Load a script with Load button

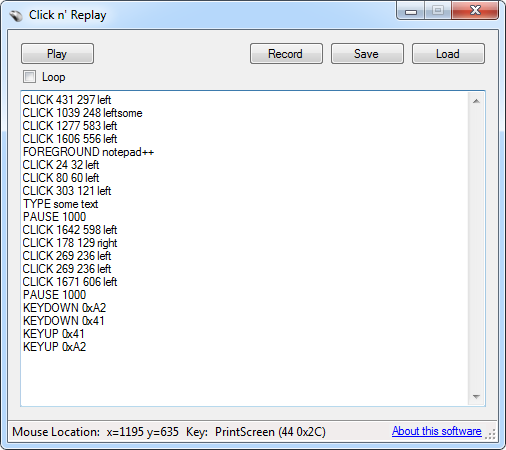click(448, 53)
